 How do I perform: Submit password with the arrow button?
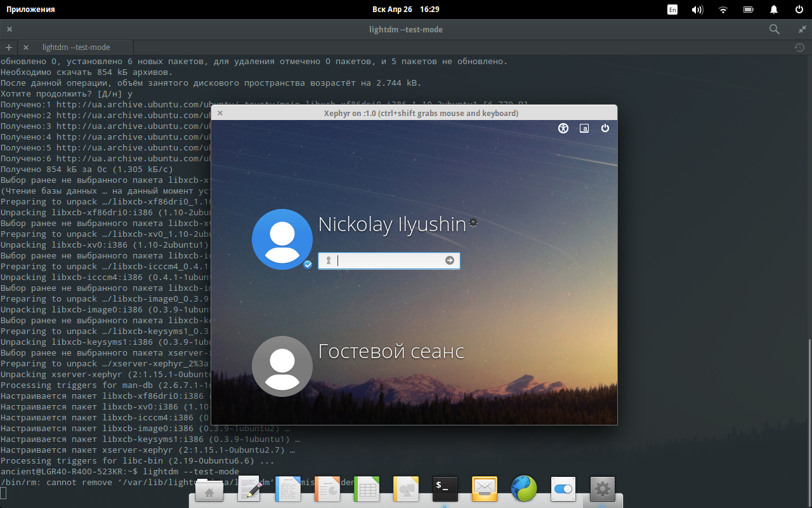point(450,260)
